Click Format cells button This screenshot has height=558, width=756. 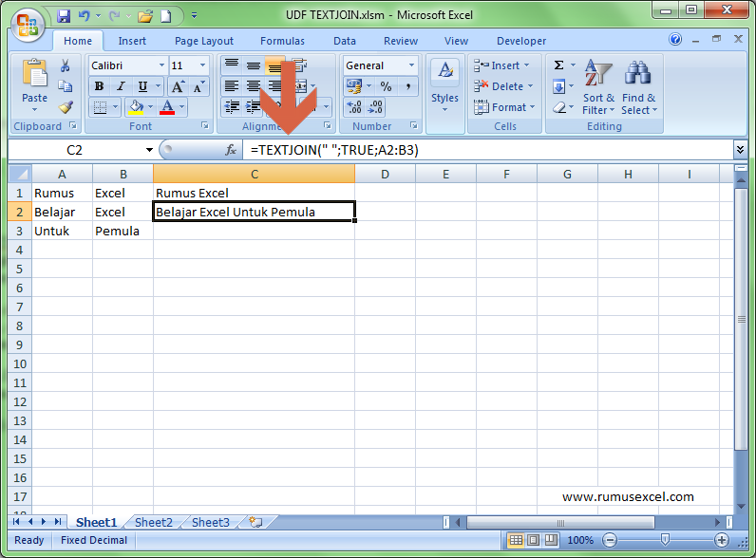pyautogui.click(x=504, y=107)
